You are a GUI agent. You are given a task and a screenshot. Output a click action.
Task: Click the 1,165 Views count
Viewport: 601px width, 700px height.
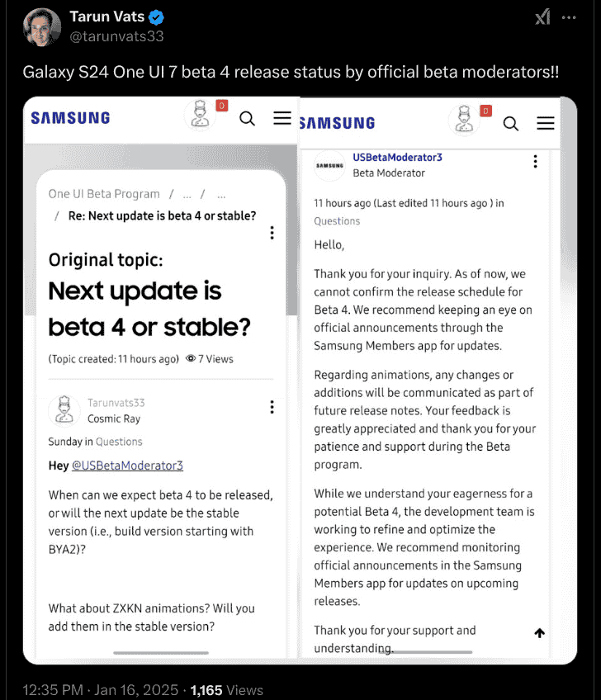(227, 690)
